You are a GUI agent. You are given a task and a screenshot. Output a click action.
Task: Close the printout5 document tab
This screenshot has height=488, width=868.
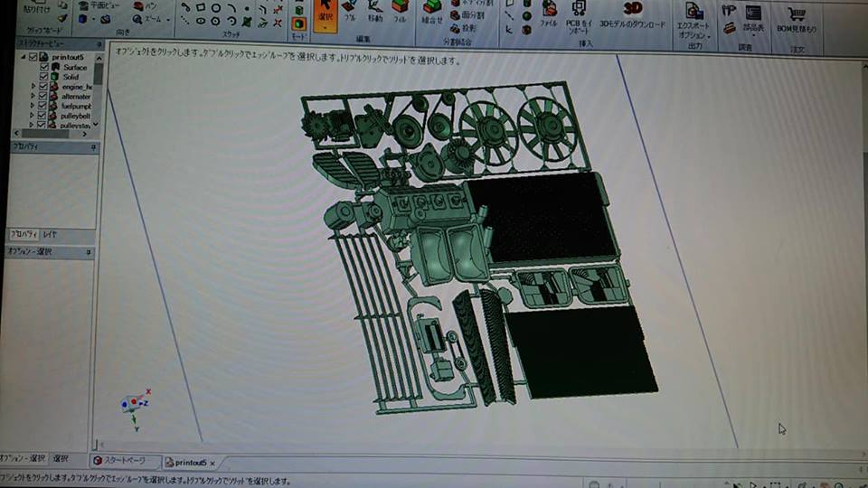(x=212, y=463)
